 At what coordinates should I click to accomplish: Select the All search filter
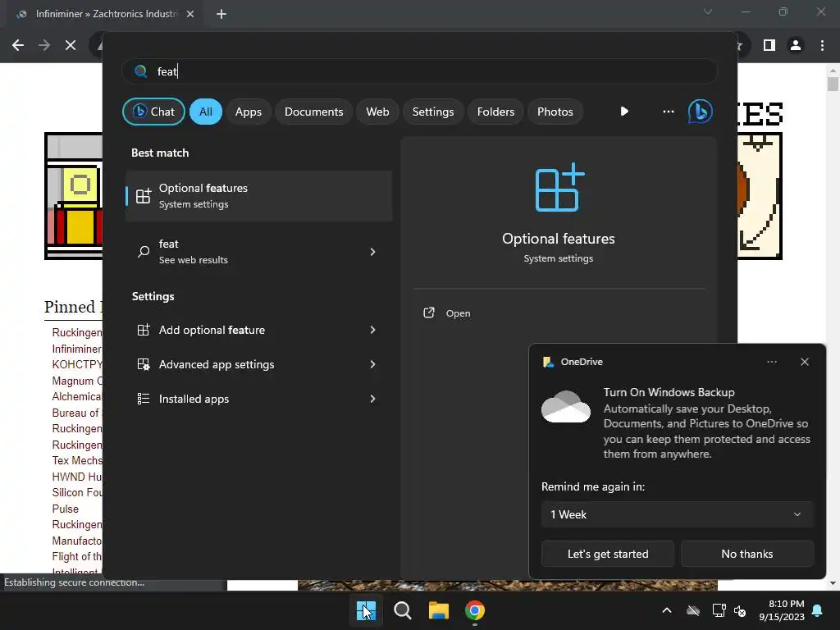coord(206,112)
